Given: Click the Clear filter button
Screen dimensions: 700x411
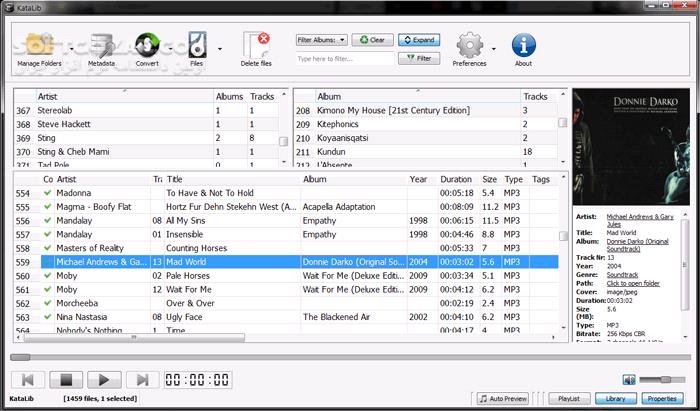Looking at the screenshot, I should [x=371, y=40].
